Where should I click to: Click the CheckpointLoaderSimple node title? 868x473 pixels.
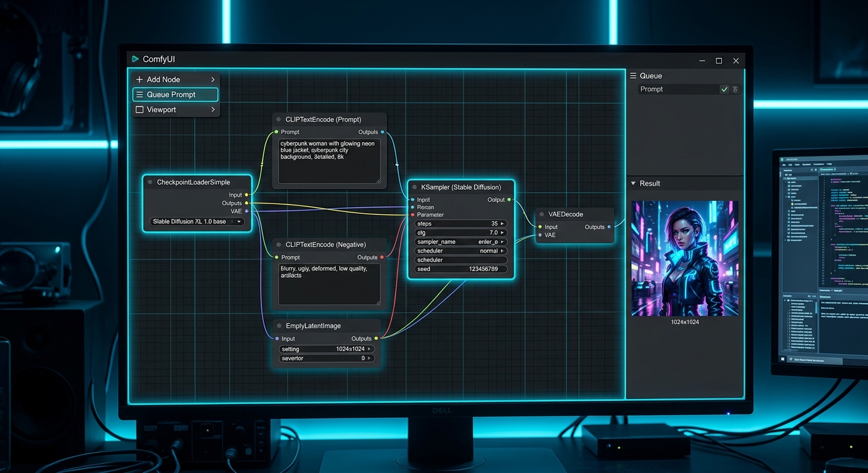pyautogui.click(x=194, y=182)
